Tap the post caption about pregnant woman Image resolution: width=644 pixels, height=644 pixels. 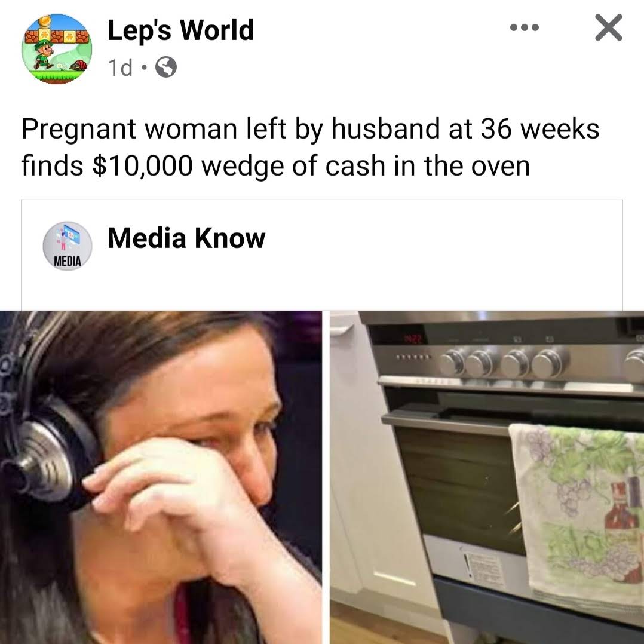(x=310, y=147)
